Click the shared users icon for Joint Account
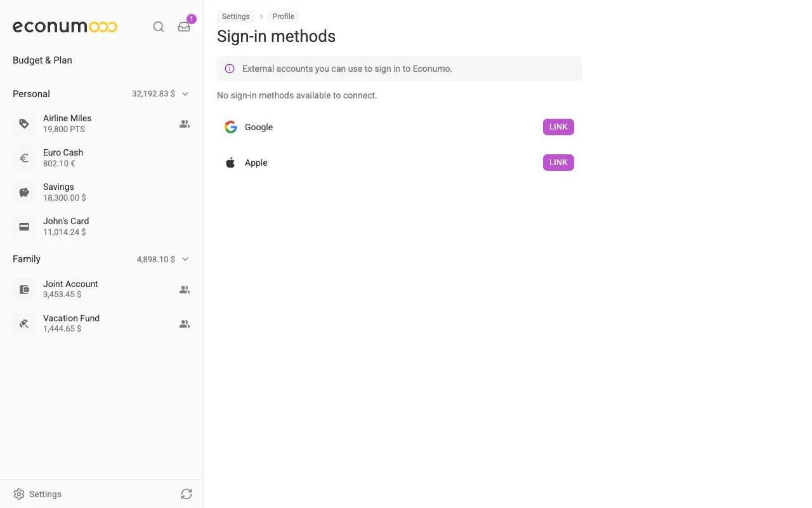This screenshot has width=812, height=508. point(185,290)
